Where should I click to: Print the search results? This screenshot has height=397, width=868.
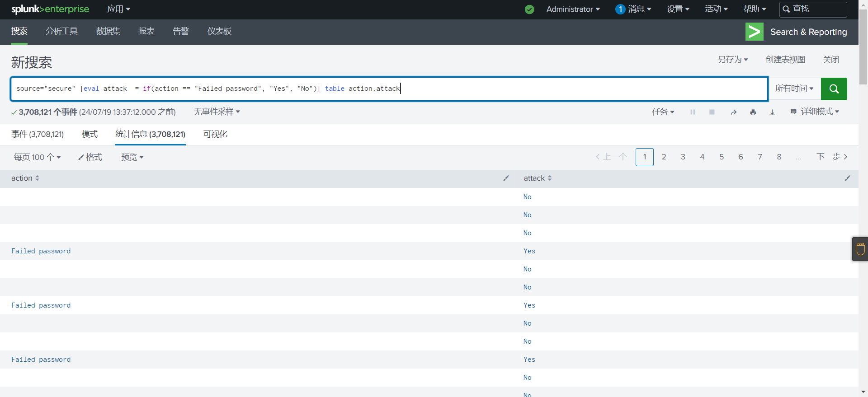(753, 112)
